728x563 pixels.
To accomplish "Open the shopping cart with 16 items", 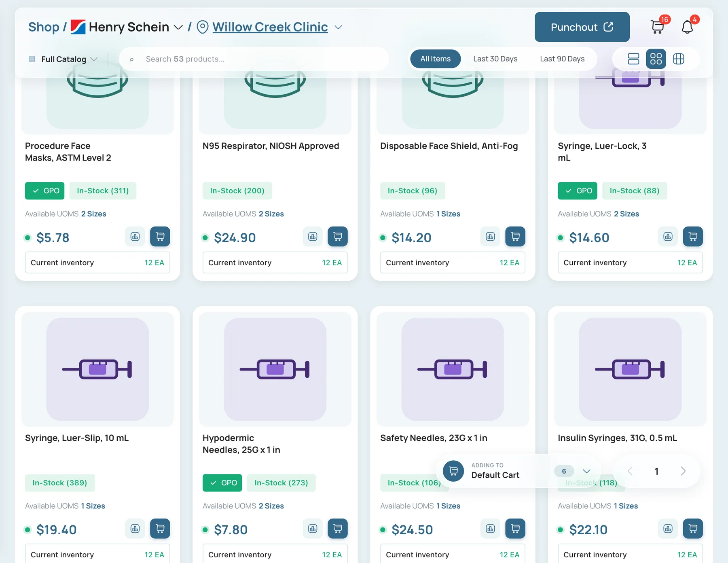I will point(658,27).
